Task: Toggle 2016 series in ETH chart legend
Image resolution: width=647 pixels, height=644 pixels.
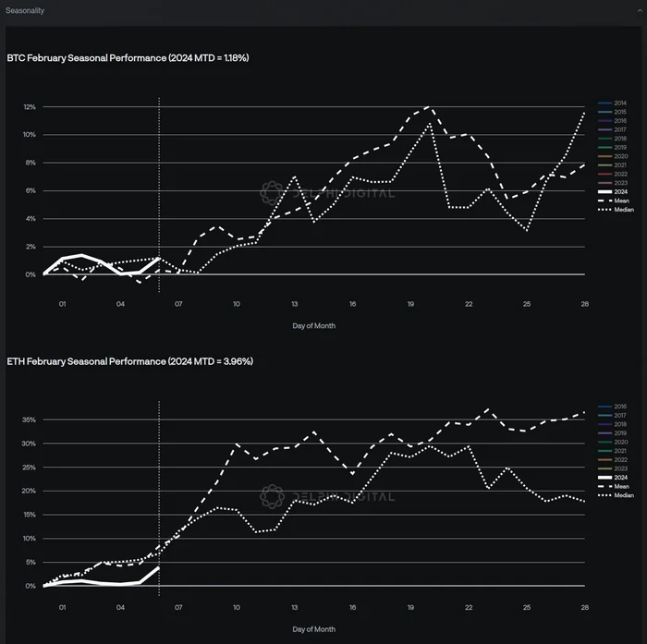Action: tap(612, 407)
